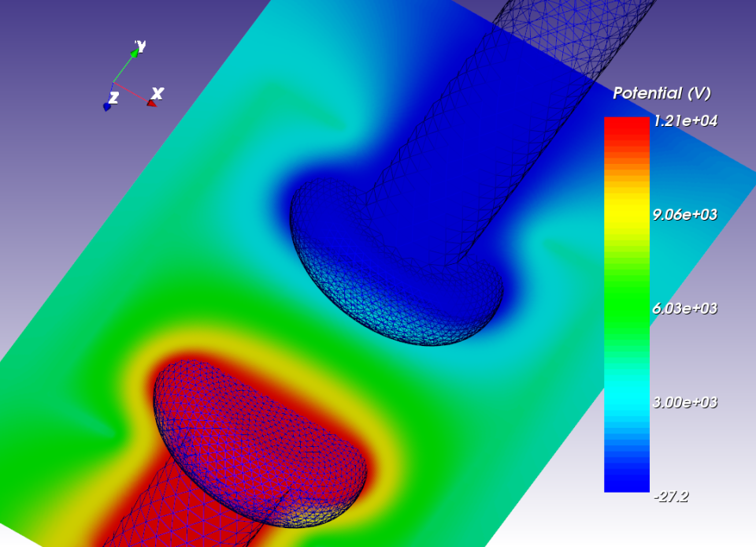Image resolution: width=756 pixels, height=547 pixels.
Task: Click the 1.21e+04 maximum legend value
Action: point(685,121)
